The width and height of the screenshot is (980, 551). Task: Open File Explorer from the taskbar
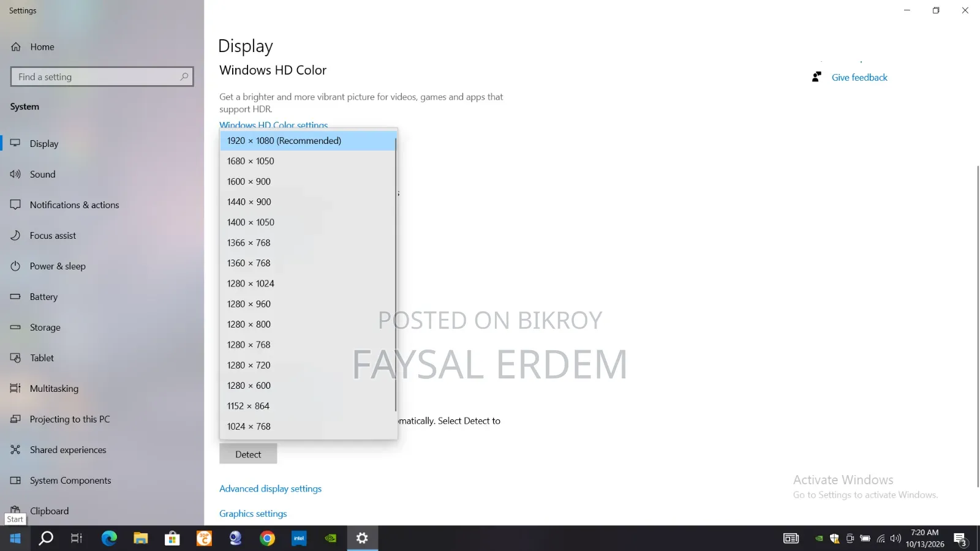coord(141,538)
